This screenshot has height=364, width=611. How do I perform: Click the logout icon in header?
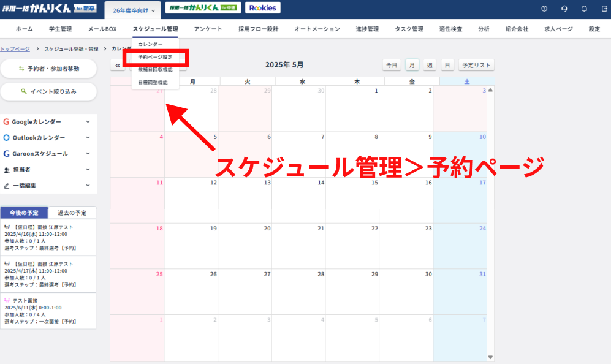(x=604, y=9)
